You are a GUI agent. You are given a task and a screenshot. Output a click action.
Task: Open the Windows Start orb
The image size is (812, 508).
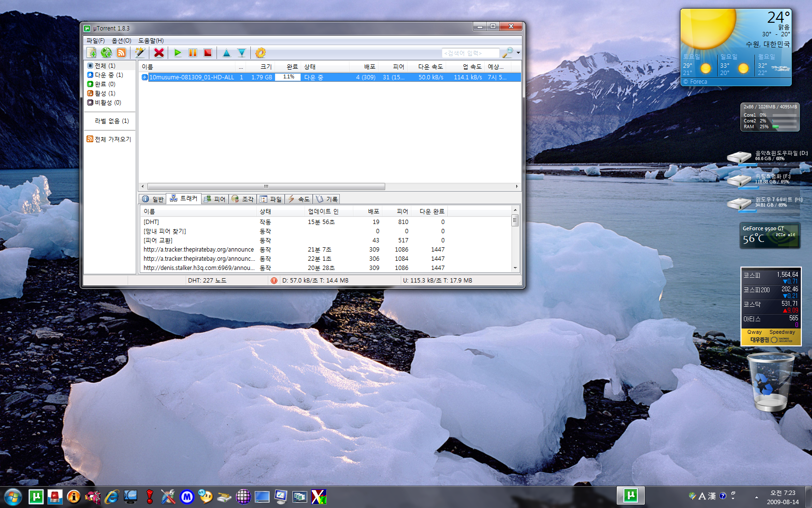pyautogui.click(x=13, y=497)
